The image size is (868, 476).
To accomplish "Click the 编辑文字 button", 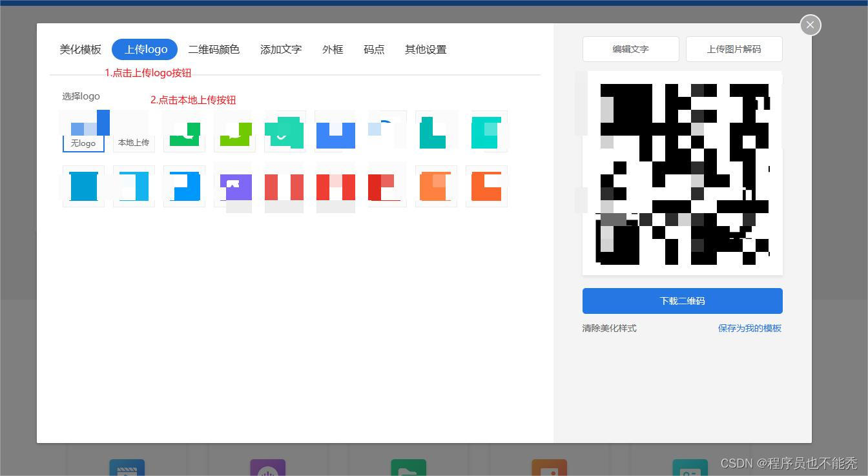I will pyautogui.click(x=630, y=49).
